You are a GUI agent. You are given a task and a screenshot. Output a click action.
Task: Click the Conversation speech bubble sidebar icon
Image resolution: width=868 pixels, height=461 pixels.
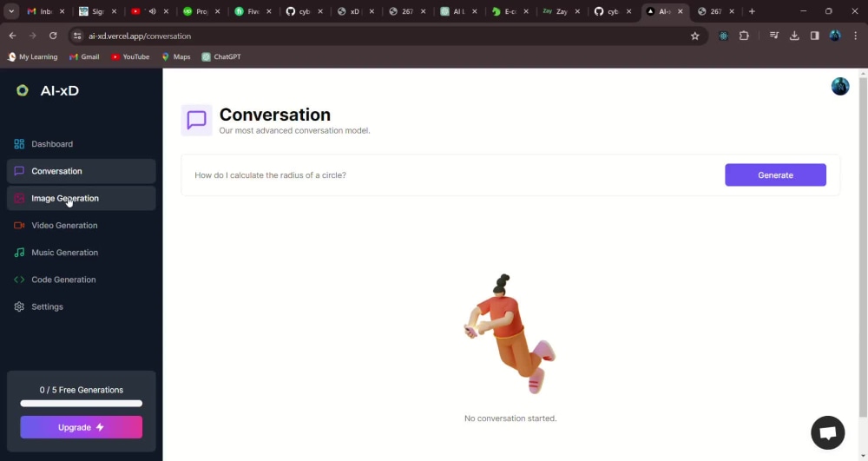pos(19,171)
